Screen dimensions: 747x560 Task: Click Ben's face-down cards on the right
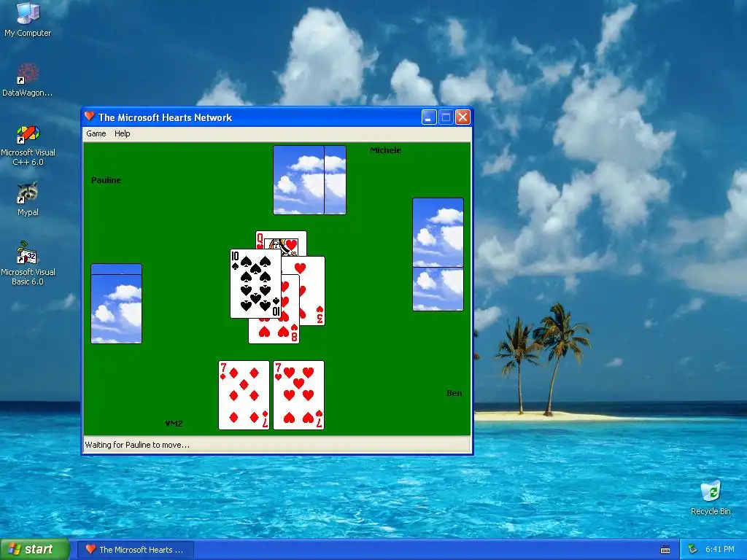click(438, 254)
